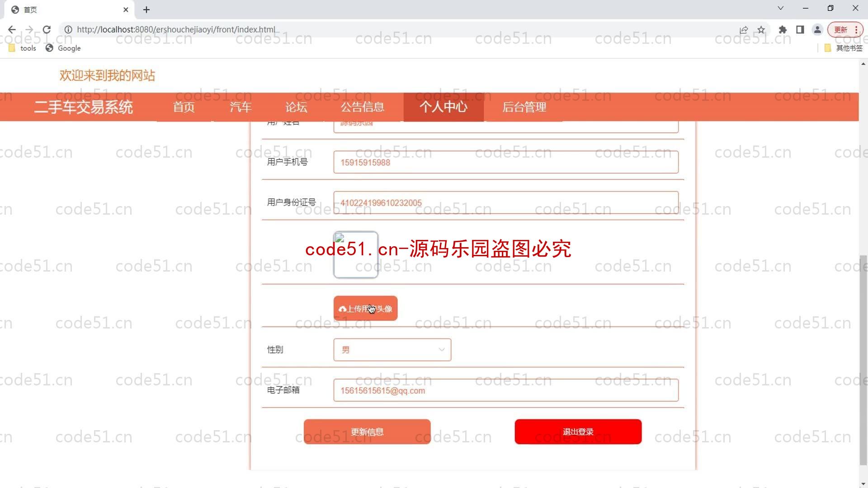Click the user avatar thumbnail
The height and width of the screenshot is (488, 868).
pos(356,255)
